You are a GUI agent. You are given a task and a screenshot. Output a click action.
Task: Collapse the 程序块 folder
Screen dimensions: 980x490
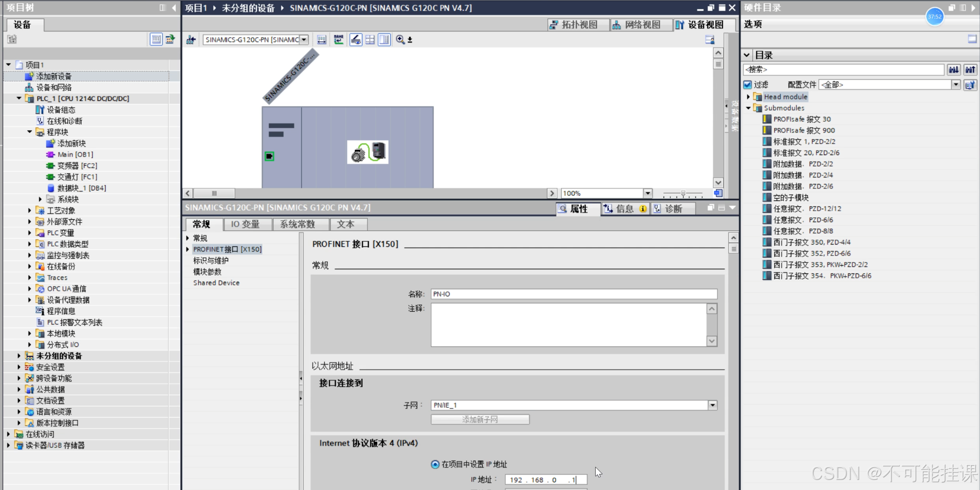click(x=29, y=132)
